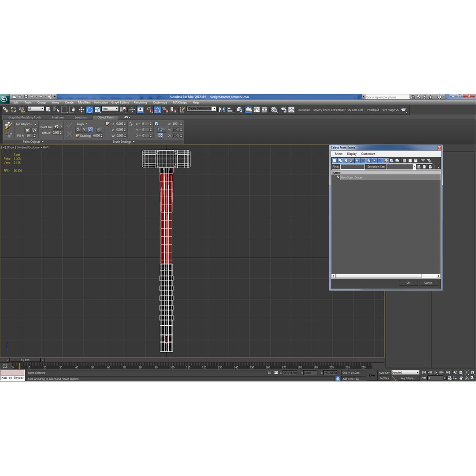
Task: Open the Select by Name tool
Action: (56, 110)
